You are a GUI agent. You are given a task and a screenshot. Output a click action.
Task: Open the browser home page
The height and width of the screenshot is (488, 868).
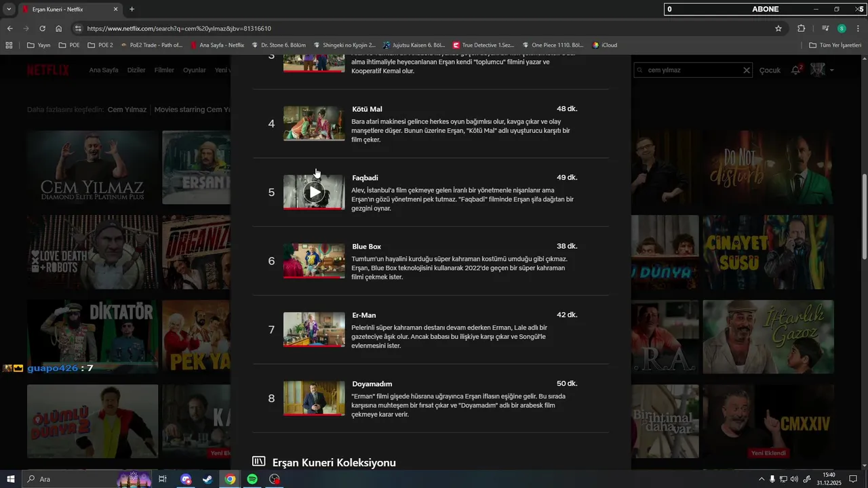pyautogui.click(x=59, y=28)
